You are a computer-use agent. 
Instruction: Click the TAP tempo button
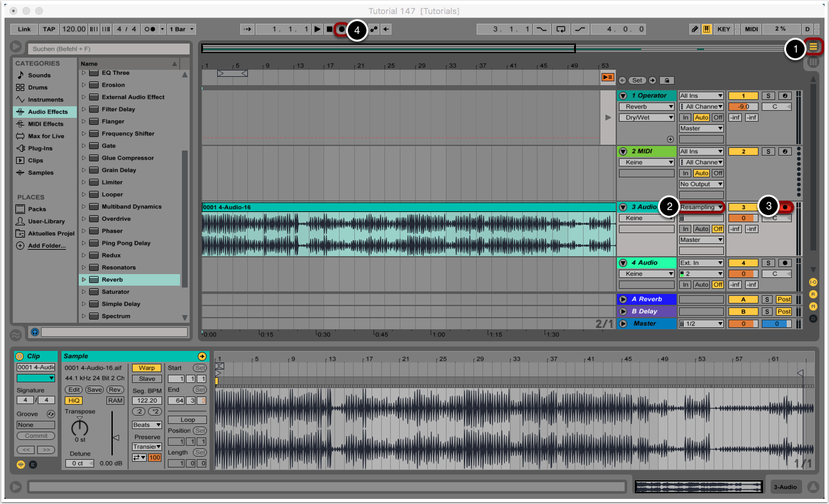point(49,29)
